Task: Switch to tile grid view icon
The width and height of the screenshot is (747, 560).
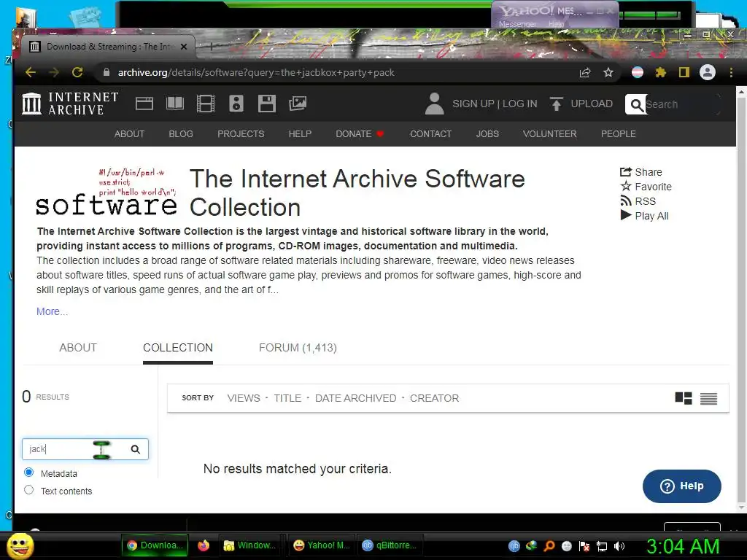Action: (684, 398)
